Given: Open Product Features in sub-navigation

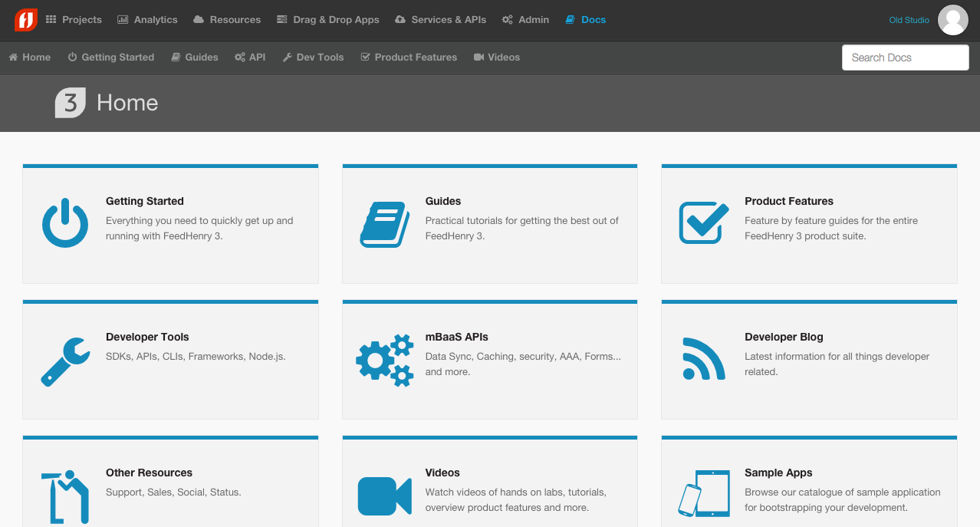Looking at the screenshot, I should (x=409, y=58).
